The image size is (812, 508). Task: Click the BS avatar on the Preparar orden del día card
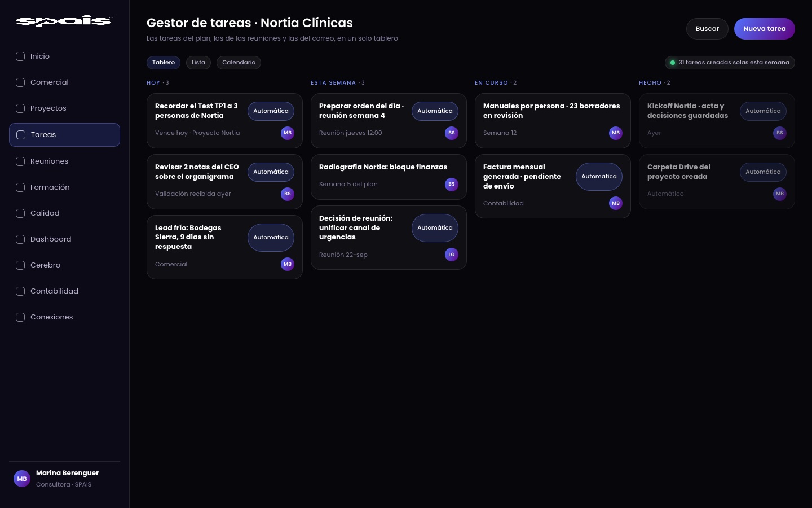[x=452, y=133]
